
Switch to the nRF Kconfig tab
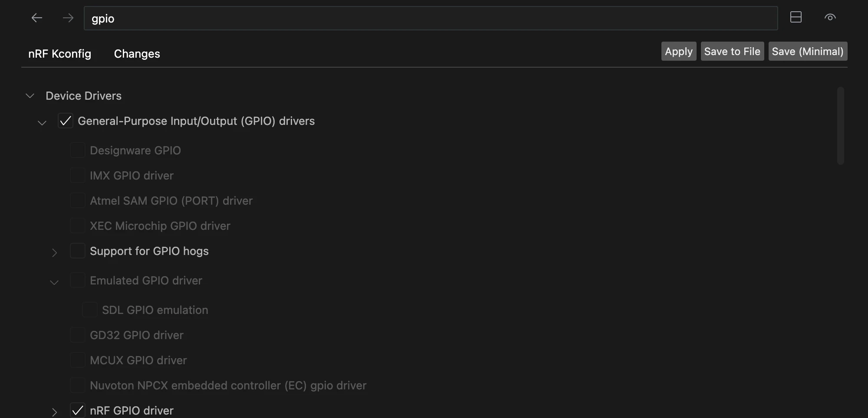pos(59,54)
